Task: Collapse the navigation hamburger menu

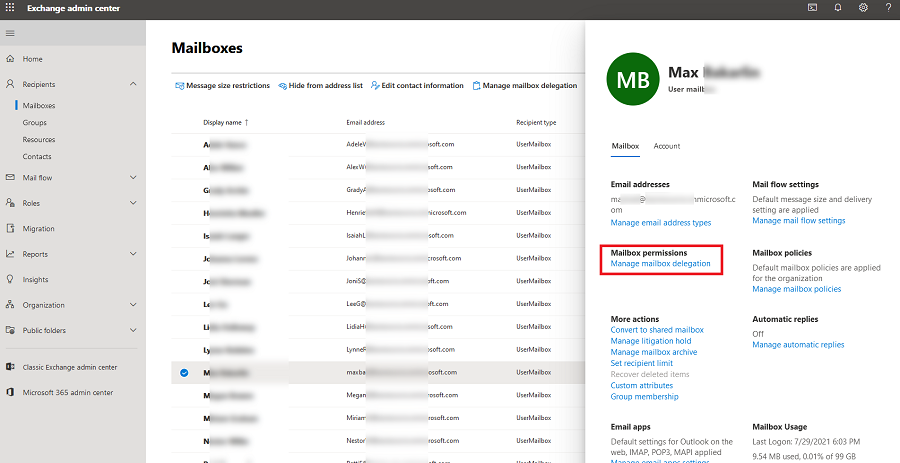Action: tap(10, 33)
